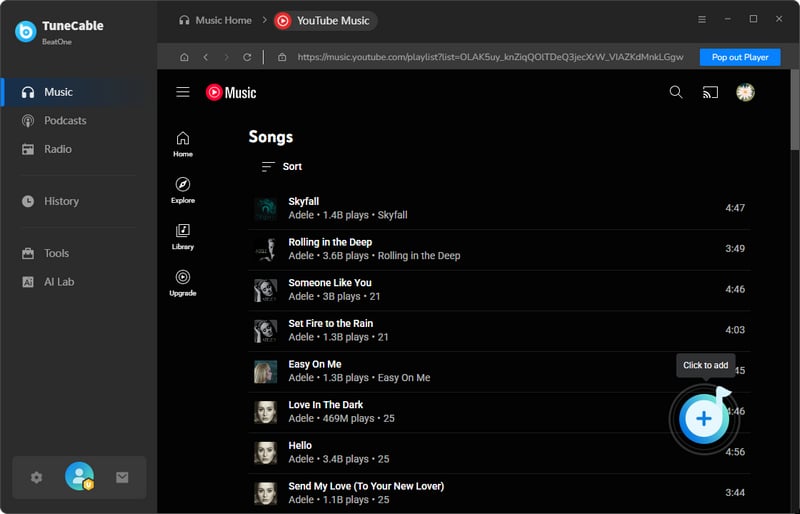Select the song Easy On Me
This screenshot has width=800, height=514.
tap(315, 364)
